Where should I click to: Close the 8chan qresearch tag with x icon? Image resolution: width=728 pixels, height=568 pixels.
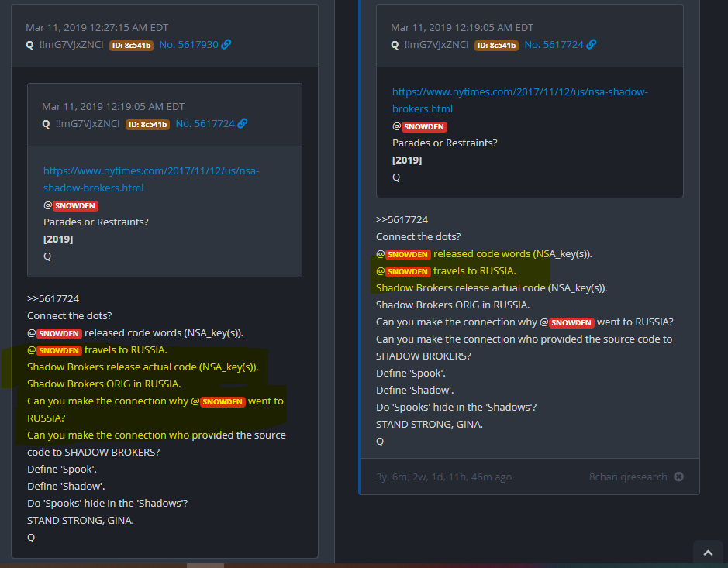679,477
